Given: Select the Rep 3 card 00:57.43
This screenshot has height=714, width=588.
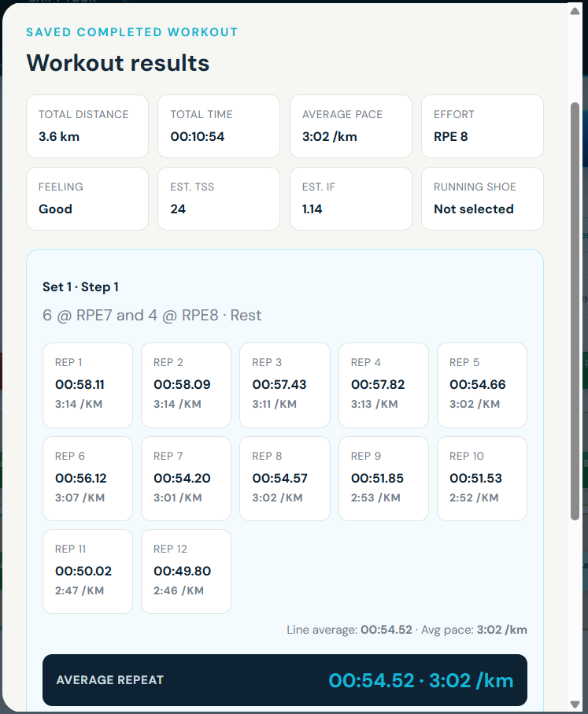Looking at the screenshot, I should pos(285,385).
